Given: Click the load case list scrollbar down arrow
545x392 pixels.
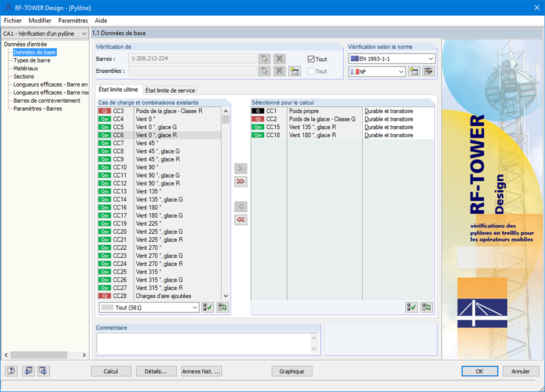Looking at the screenshot, I should pos(225,296).
